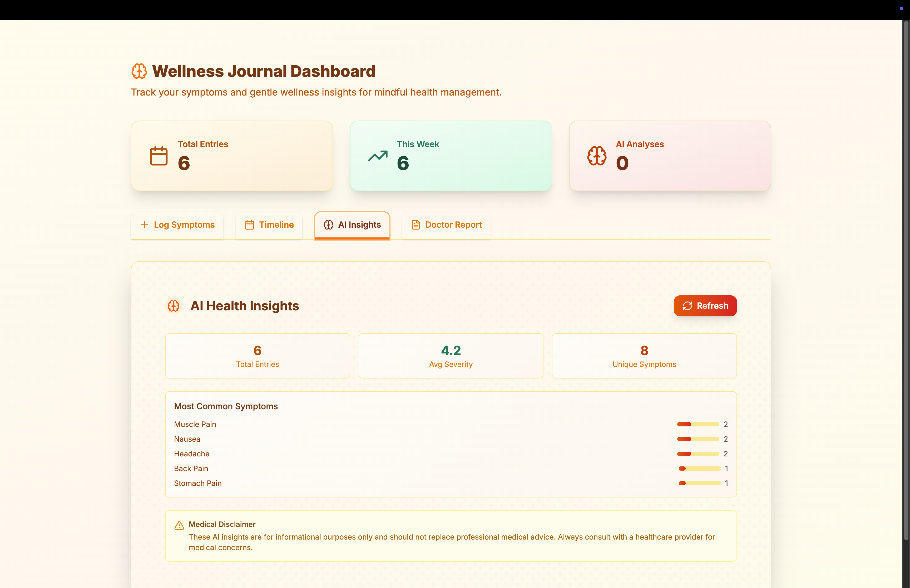
Task: Select the 8 Unique Symptoms card
Action: pos(644,356)
